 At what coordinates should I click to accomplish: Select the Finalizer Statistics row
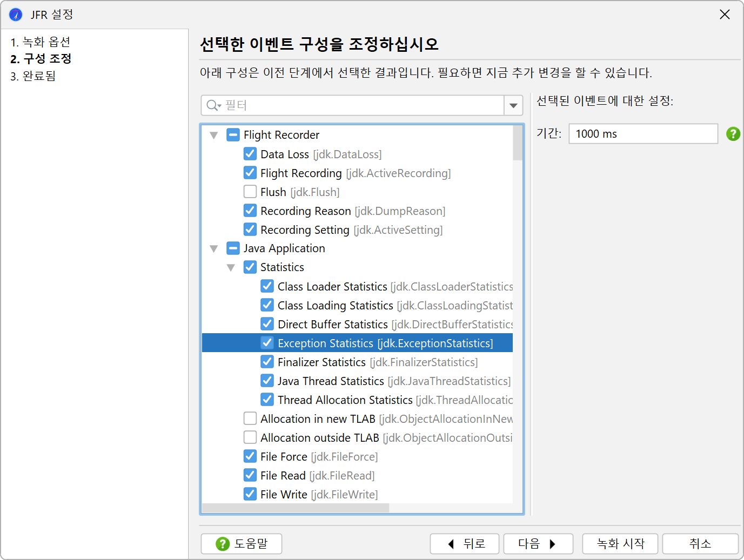tap(378, 362)
